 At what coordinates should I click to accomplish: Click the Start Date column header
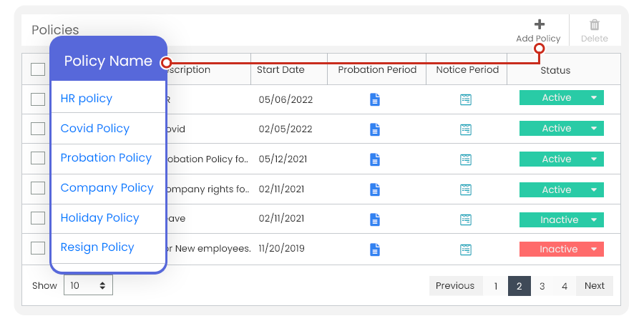[x=280, y=70]
